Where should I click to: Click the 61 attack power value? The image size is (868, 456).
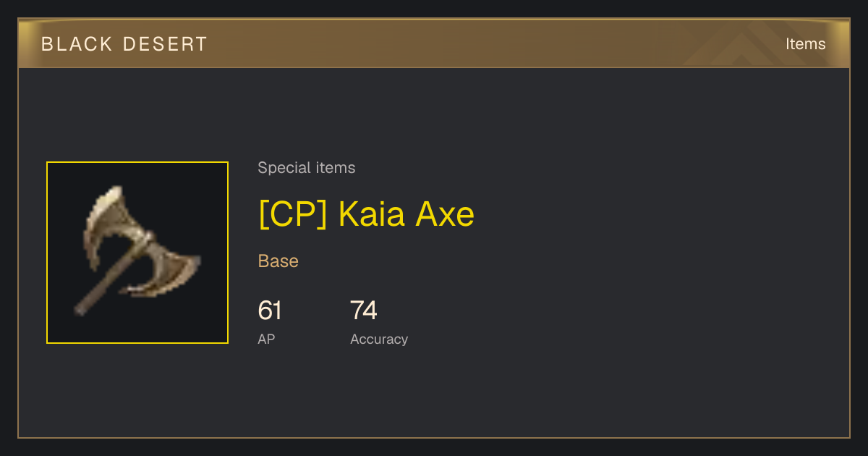click(270, 311)
